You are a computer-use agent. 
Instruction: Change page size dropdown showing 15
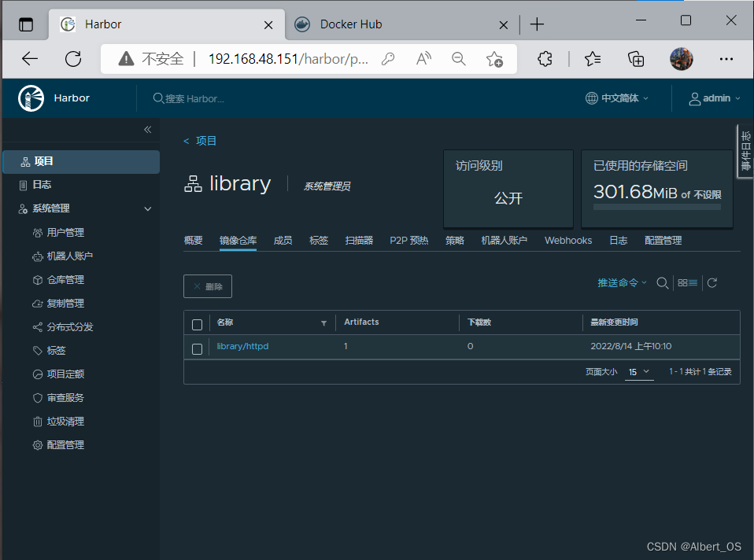pyautogui.click(x=639, y=372)
